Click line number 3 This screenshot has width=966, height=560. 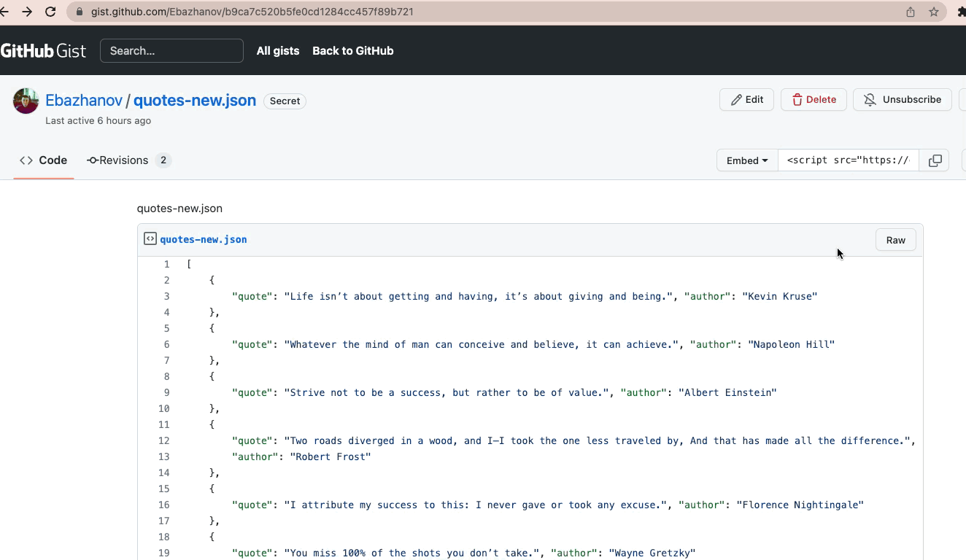[166, 296]
